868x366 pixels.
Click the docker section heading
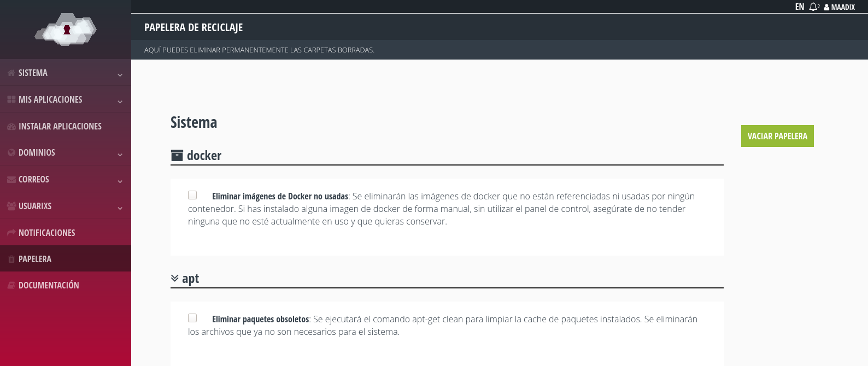tap(204, 156)
